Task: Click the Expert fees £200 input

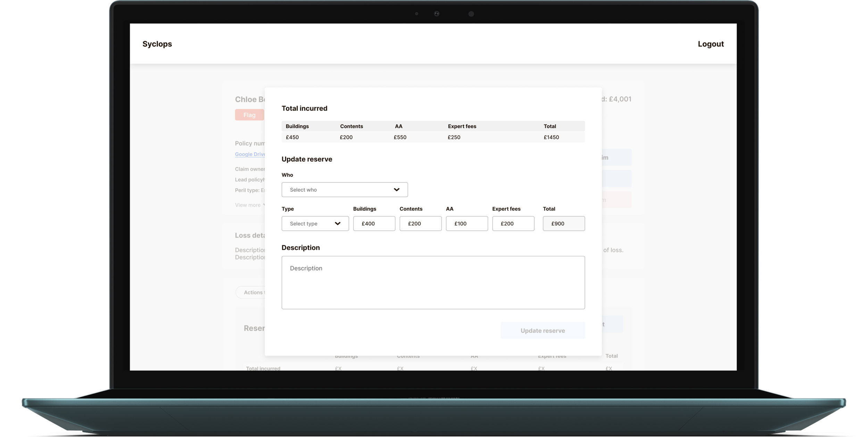Action: (x=513, y=223)
